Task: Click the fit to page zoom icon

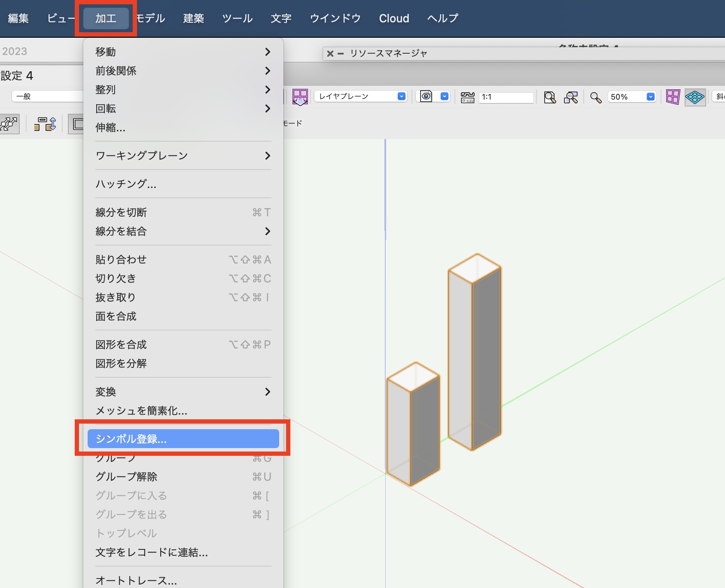Action: tap(550, 97)
